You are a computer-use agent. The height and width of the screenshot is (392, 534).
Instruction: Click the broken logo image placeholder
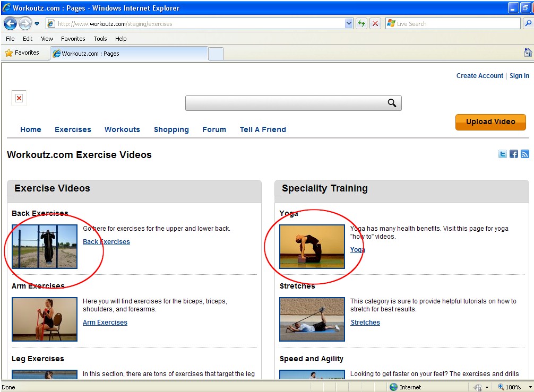19,98
